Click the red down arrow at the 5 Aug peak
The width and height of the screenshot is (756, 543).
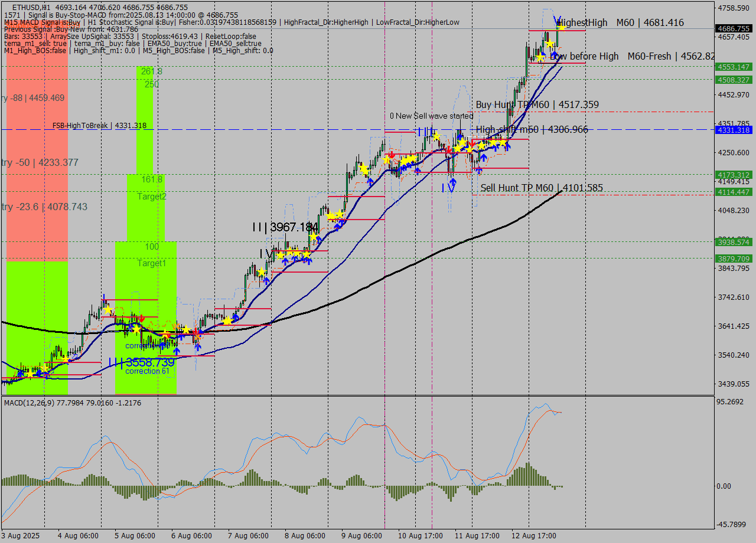pyautogui.click(x=142, y=319)
